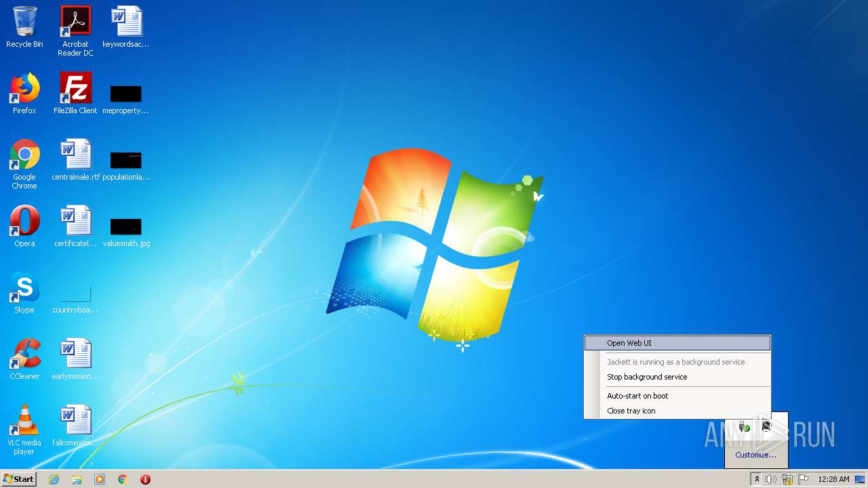This screenshot has width=868, height=488.
Task: Select the Google Chrome desktop shortcut
Action: click(x=24, y=164)
